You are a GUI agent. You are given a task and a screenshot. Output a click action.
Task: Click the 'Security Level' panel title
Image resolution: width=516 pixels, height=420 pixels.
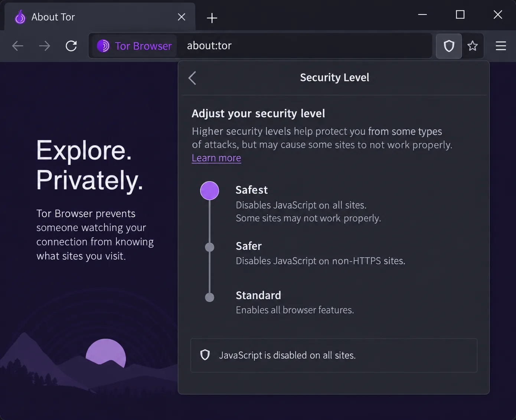tap(335, 78)
